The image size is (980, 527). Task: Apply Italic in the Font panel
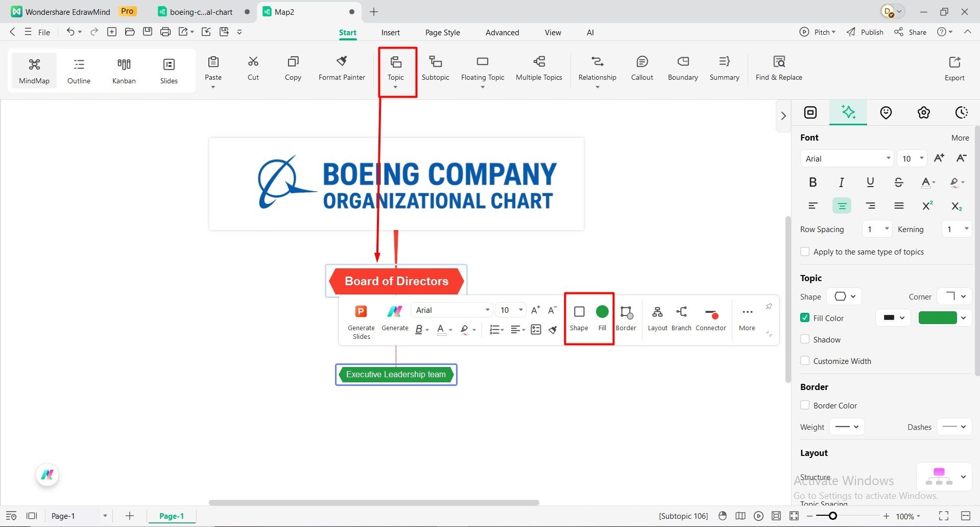842,182
